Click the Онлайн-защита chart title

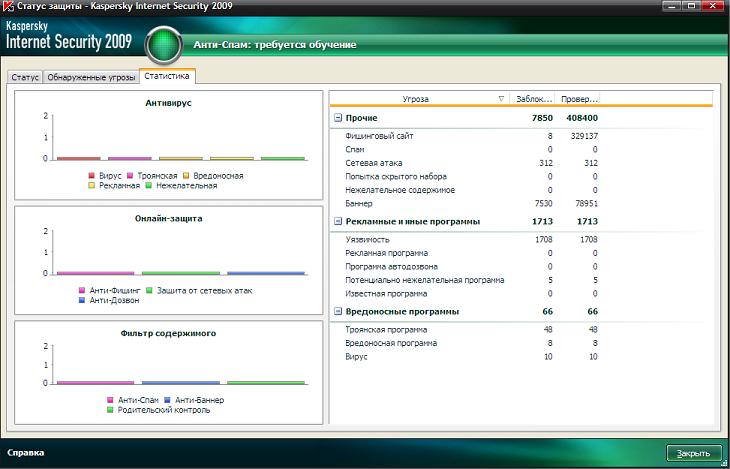169,218
